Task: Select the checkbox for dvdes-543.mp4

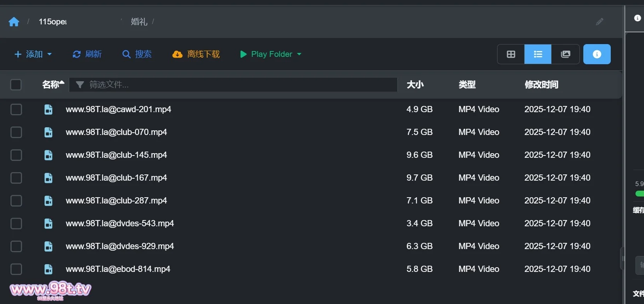Action: click(x=16, y=224)
